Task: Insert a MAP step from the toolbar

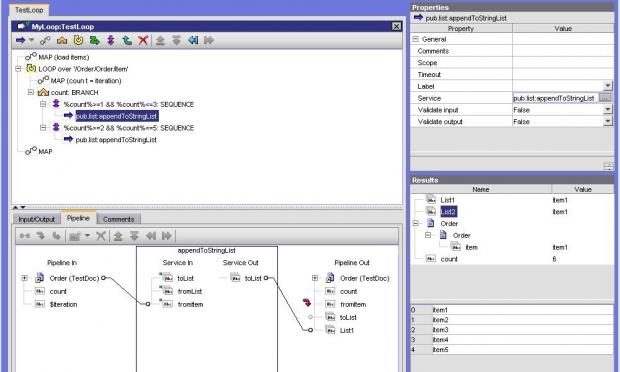Action: pyautogui.click(x=45, y=40)
